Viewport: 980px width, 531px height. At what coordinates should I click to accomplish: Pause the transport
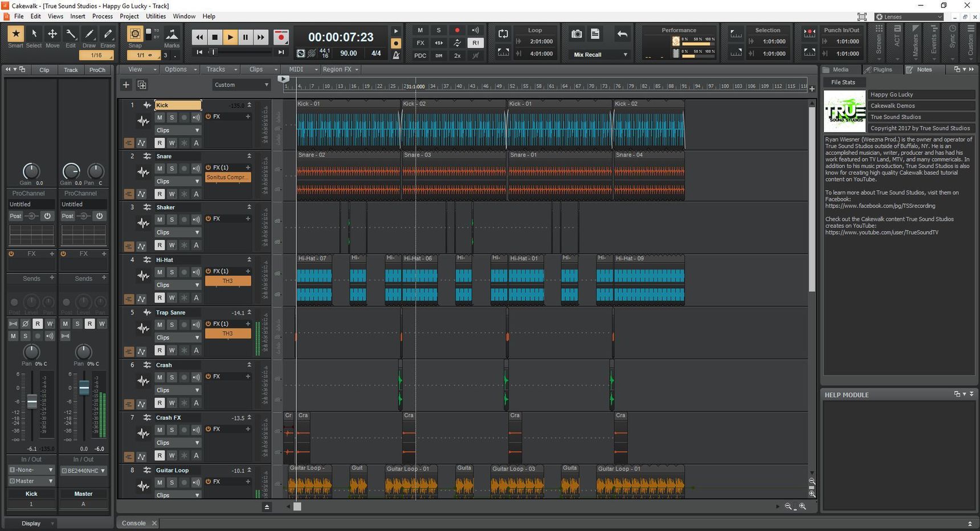(x=246, y=38)
